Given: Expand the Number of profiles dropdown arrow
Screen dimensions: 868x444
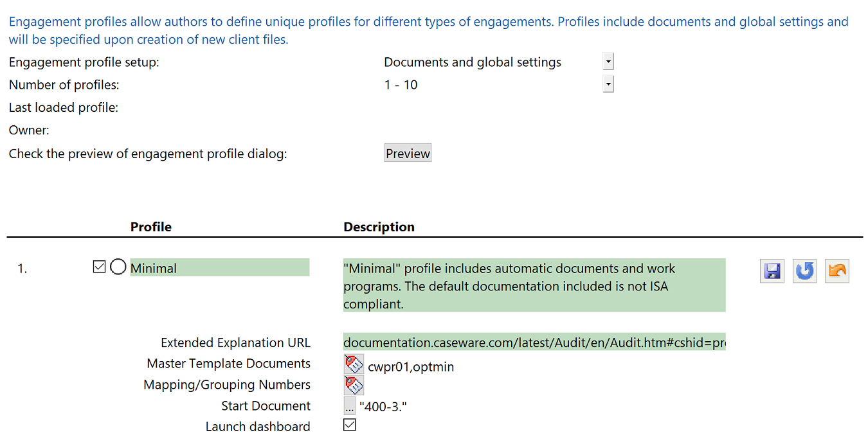Looking at the screenshot, I should tap(608, 84).
